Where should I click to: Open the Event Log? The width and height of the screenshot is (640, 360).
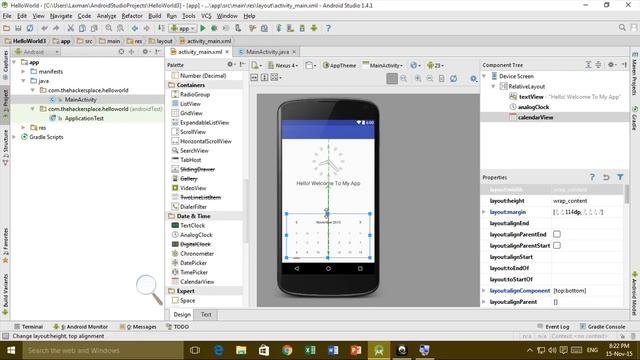click(553, 327)
